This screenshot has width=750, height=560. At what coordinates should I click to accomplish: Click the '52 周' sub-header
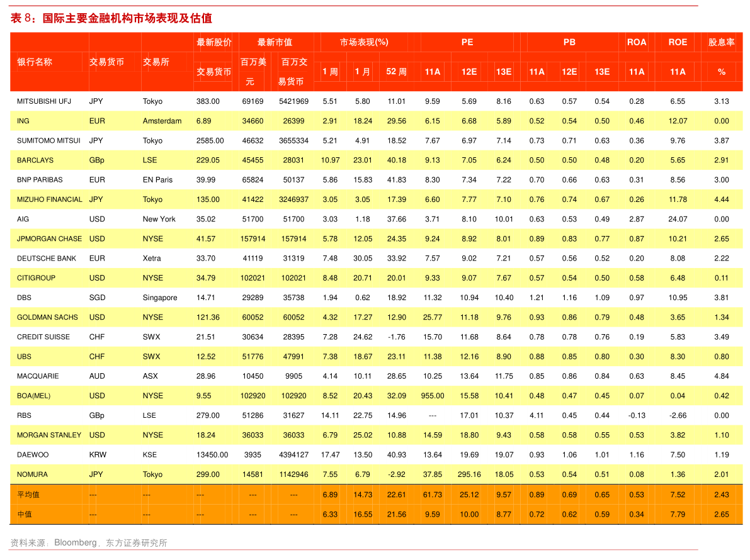pos(397,72)
